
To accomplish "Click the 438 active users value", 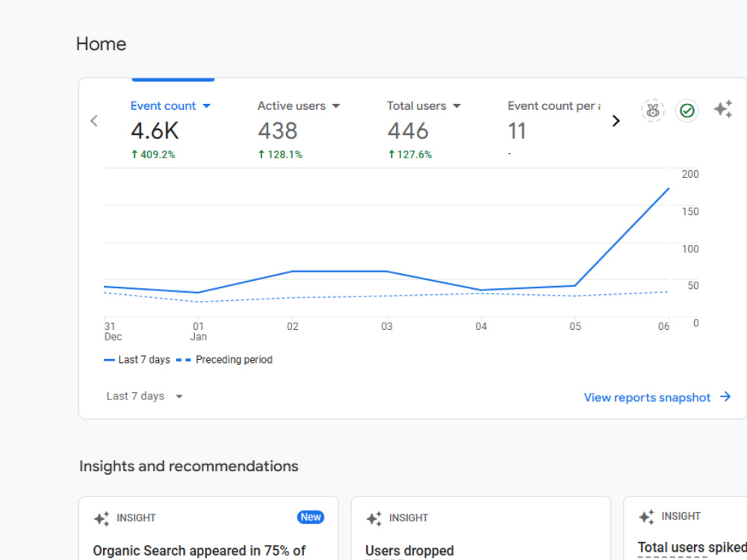I will click(278, 131).
